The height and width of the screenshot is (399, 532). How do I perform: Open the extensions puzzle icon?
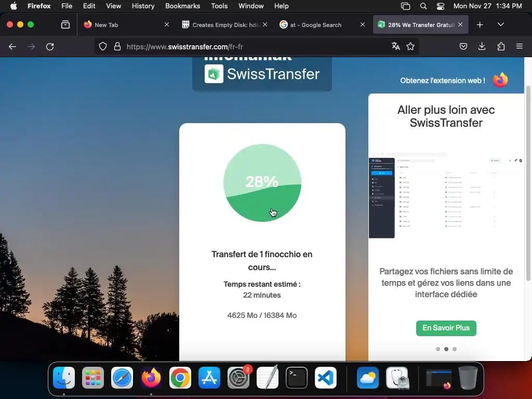(501, 46)
